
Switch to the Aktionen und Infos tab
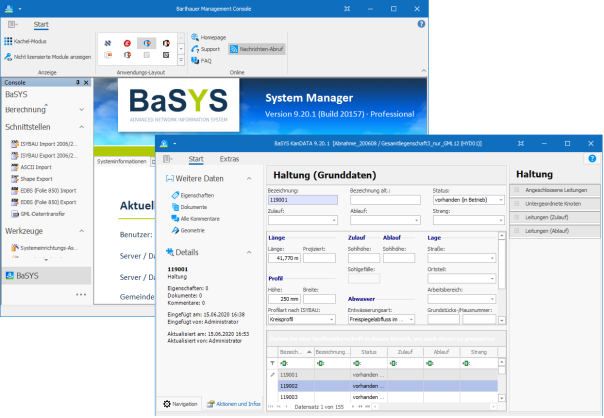(x=233, y=404)
